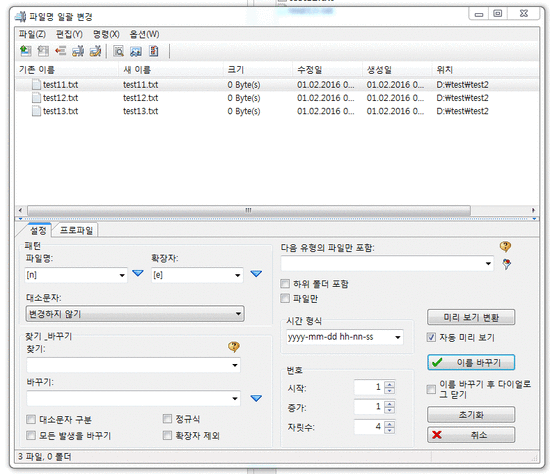
Task: Open the blue arrow menu beside 파일명 field
Action: pos(138,273)
